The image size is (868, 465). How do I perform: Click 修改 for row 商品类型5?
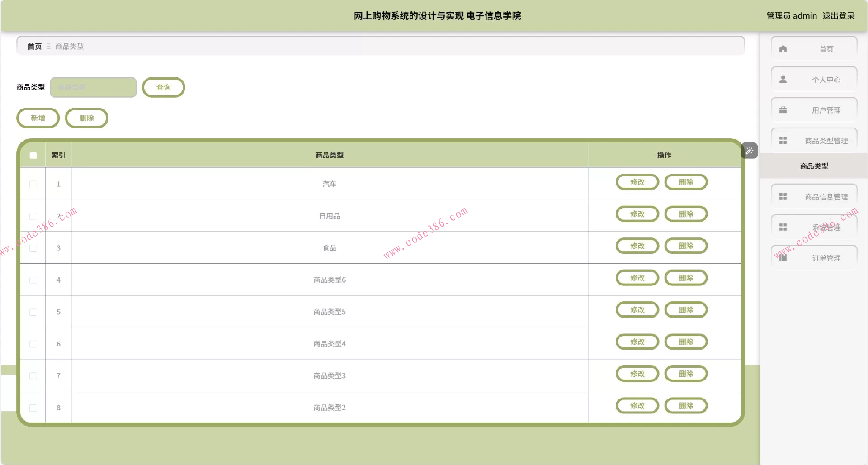point(637,310)
